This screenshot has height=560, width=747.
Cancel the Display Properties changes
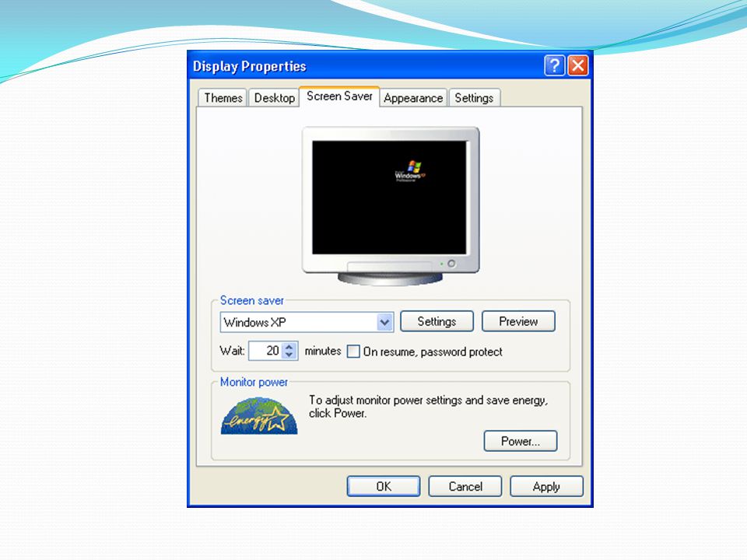click(x=465, y=486)
